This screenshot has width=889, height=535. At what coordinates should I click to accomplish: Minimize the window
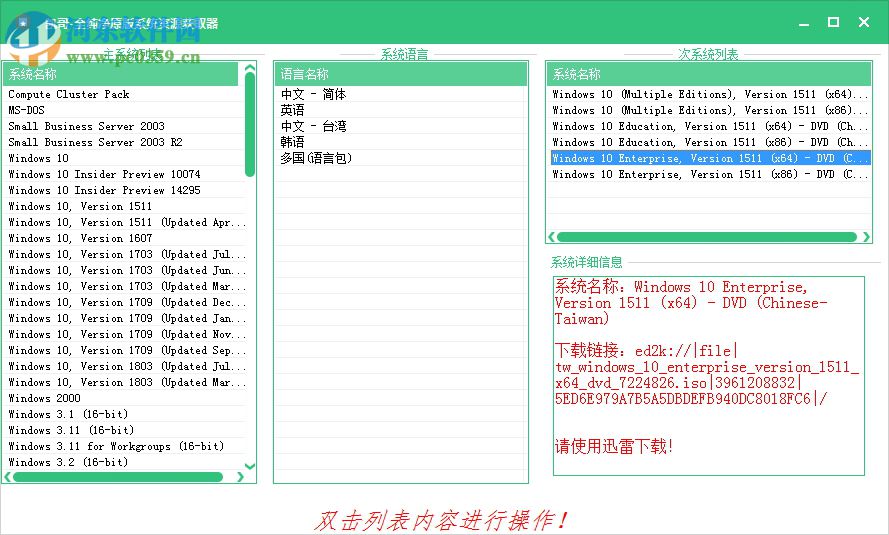coord(804,23)
